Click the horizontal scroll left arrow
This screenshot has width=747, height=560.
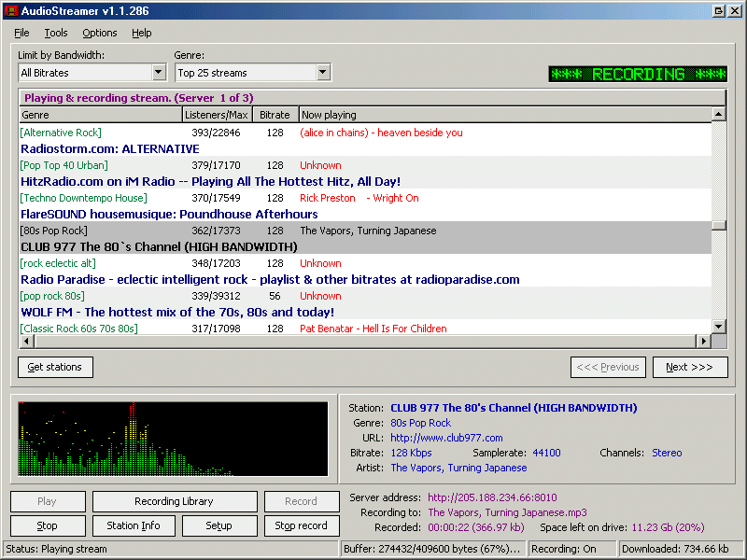pyautogui.click(x=26, y=341)
